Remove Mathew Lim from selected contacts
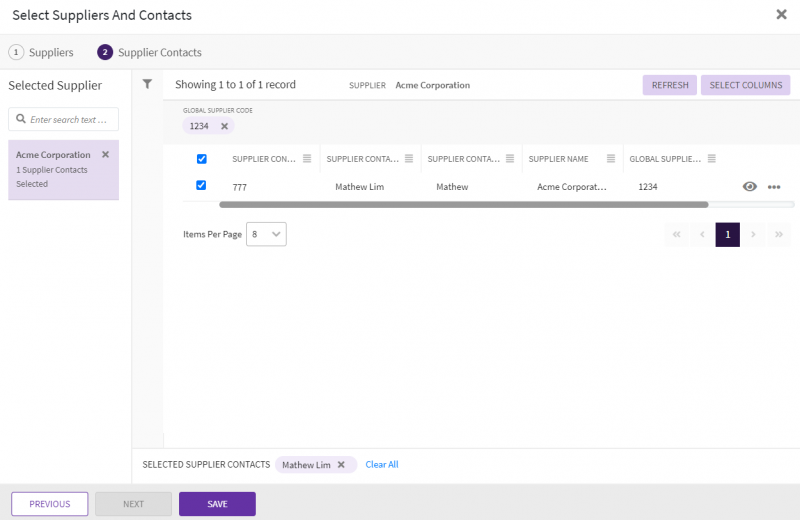 point(341,465)
